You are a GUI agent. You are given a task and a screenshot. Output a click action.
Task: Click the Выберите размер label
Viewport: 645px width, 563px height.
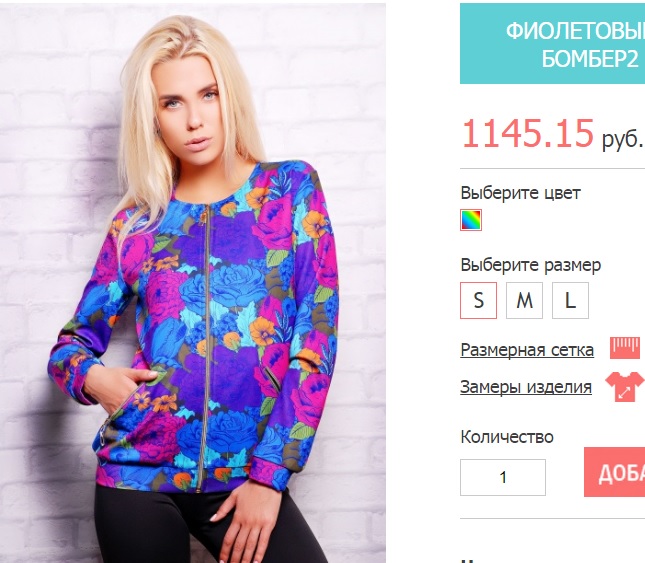coord(531,265)
